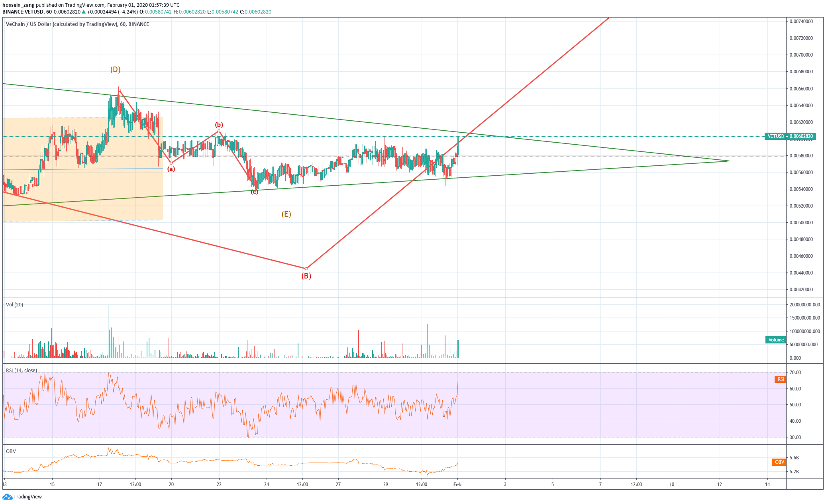Click the 200000000.000 volume axis label
This screenshot has height=504, width=826.
[805, 304]
